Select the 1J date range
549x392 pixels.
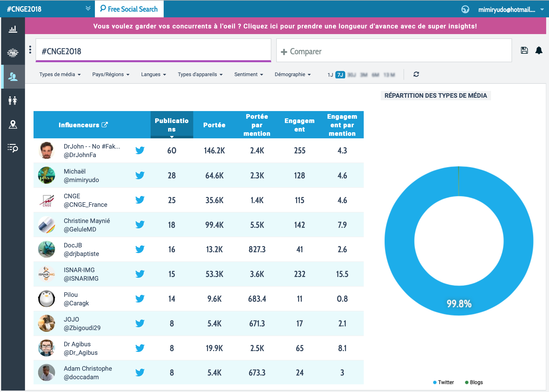pos(330,75)
